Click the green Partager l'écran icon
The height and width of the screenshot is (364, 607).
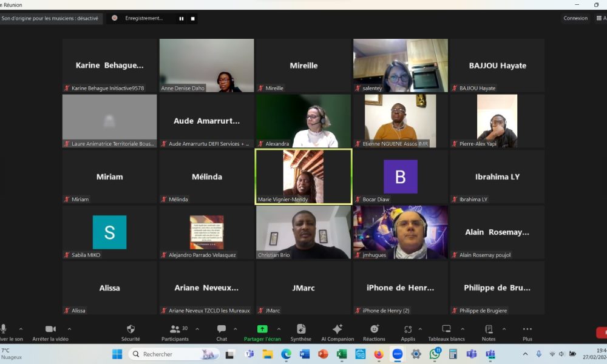pyautogui.click(x=262, y=329)
